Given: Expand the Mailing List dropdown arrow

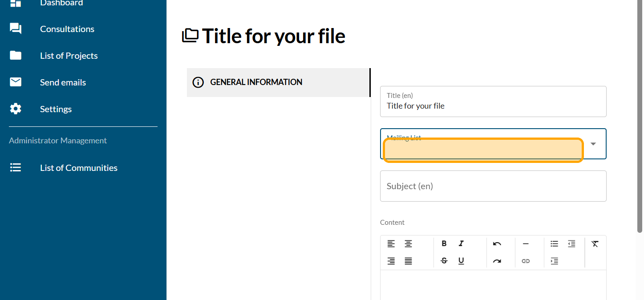Looking at the screenshot, I should (x=593, y=144).
